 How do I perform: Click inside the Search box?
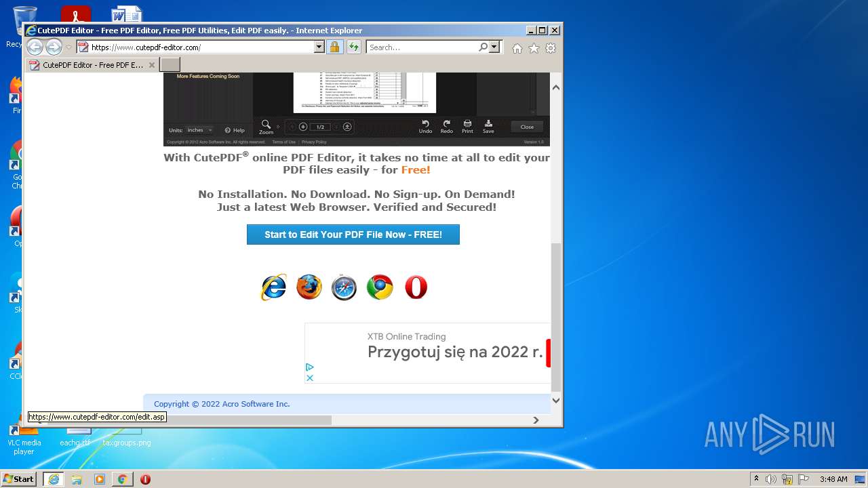pyautogui.click(x=422, y=47)
